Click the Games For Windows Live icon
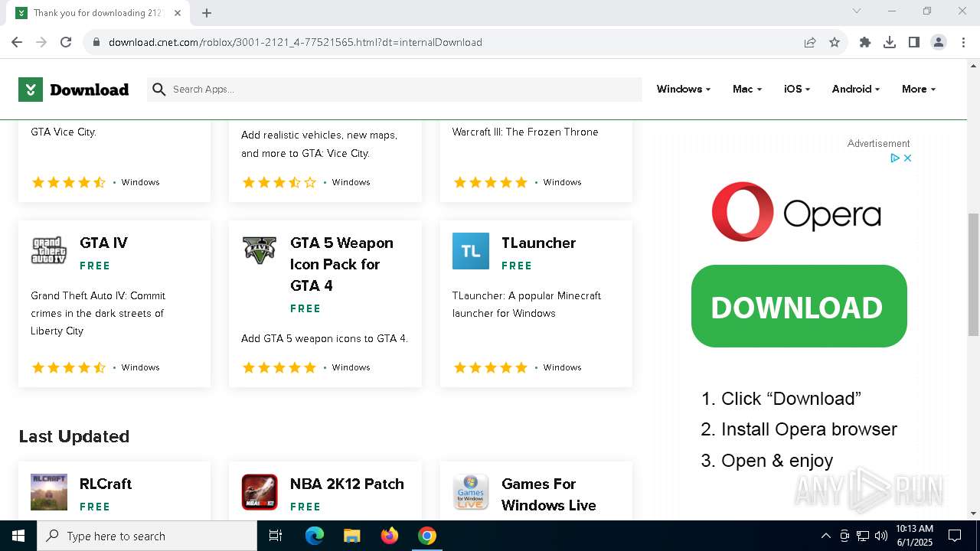Image resolution: width=980 pixels, height=551 pixels. point(471,492)
